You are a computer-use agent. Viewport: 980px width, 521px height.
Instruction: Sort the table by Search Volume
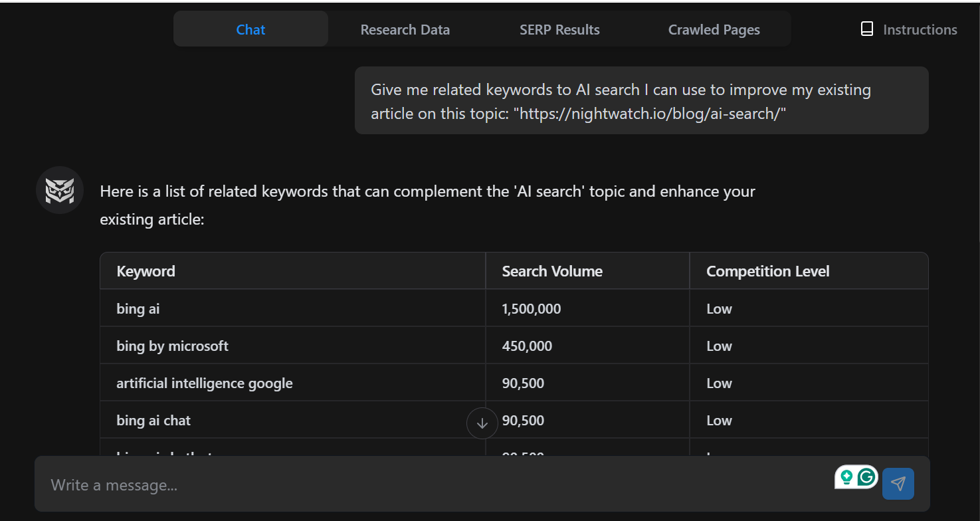pos(552,270)
